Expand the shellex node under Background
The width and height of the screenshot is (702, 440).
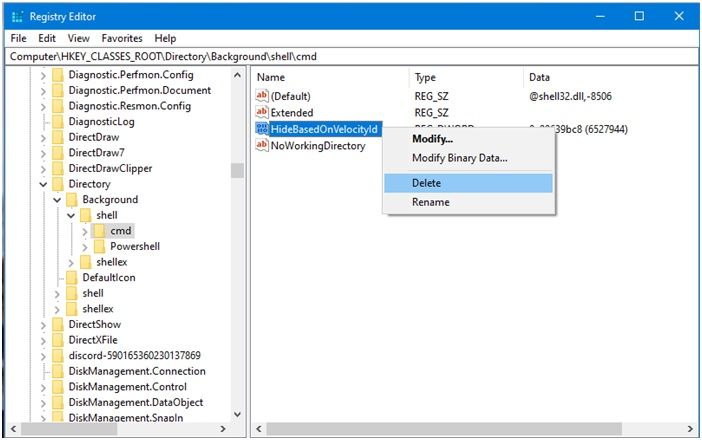click(71, 262)
